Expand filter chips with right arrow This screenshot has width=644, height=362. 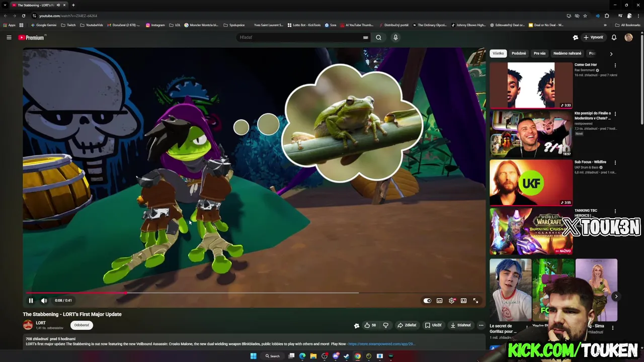[611, 54]
